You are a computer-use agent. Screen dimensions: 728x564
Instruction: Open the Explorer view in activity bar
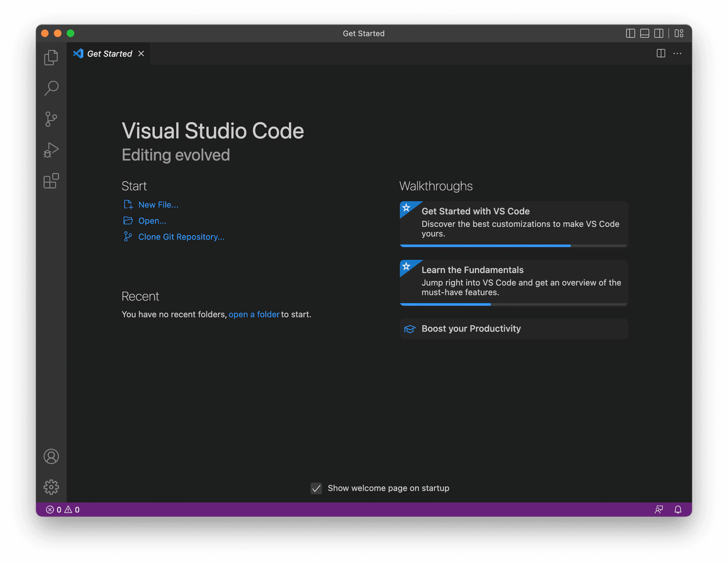pyautogui.click(x=51, y=58)
